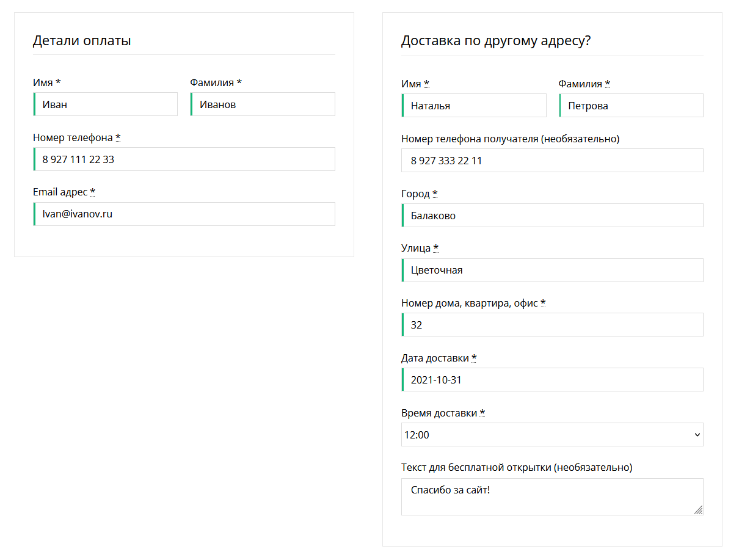Click the Email field with Ivan@ivanov.ru

tap(184, 214)
